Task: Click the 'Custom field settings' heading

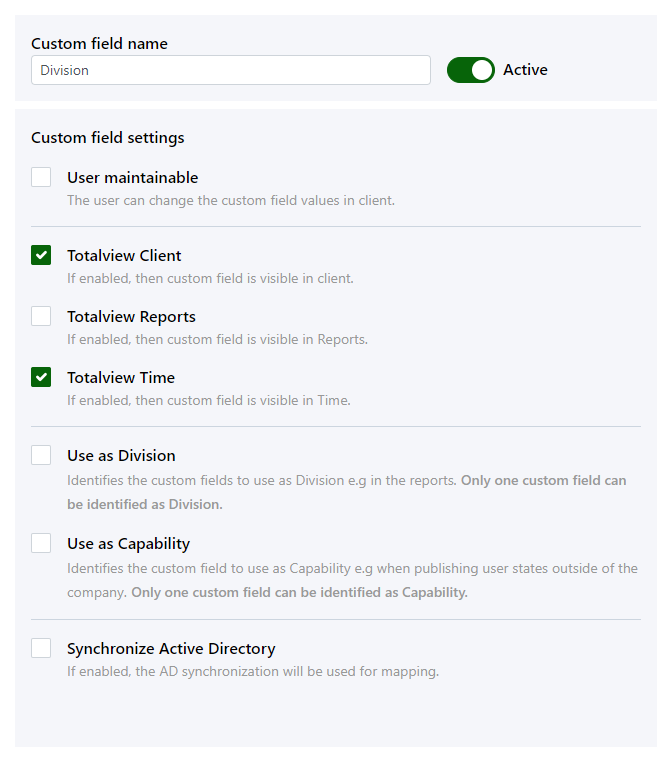Action: [x=108, y=138]
